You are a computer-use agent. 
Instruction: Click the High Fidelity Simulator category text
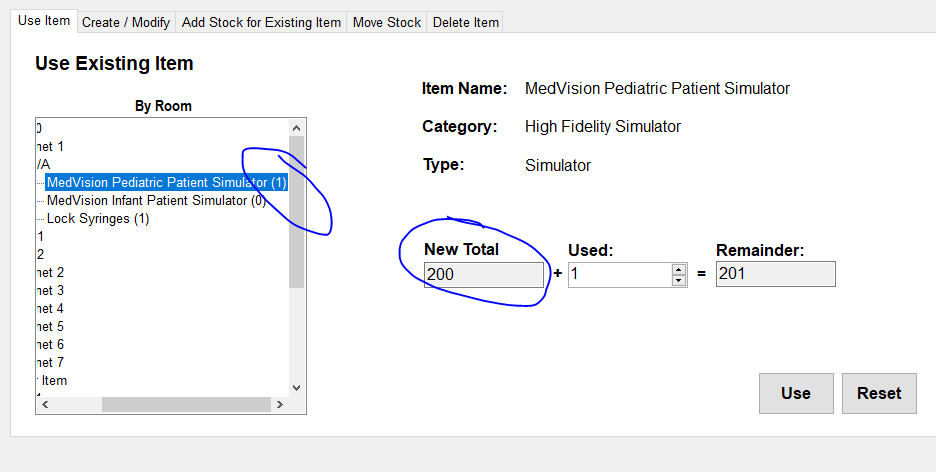pyautogui.click(x=603, y=127)
